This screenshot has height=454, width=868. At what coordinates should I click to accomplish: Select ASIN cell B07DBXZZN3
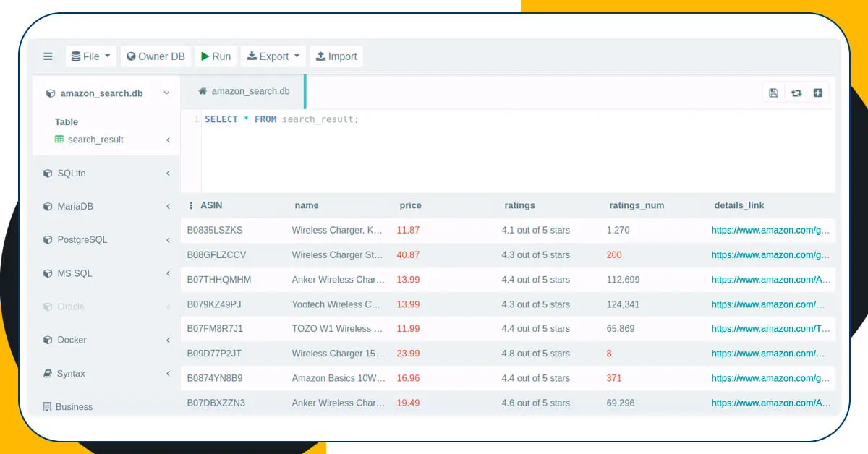216,403
